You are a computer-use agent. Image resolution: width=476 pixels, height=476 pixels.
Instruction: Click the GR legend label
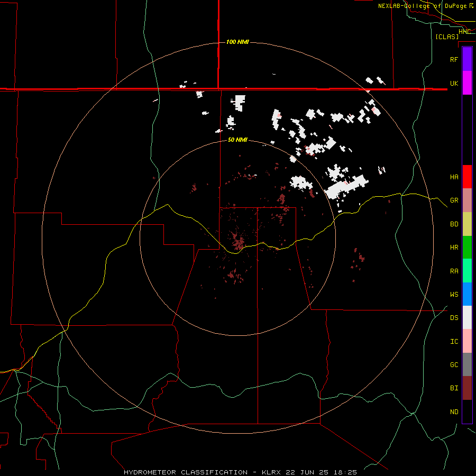click(x=454, y=200)
